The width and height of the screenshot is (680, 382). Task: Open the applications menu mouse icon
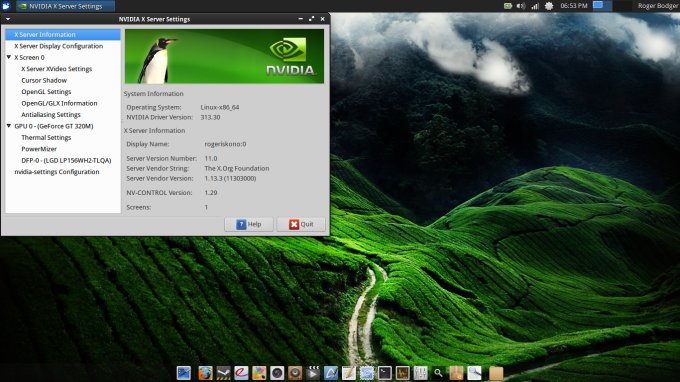coord(6,6)
